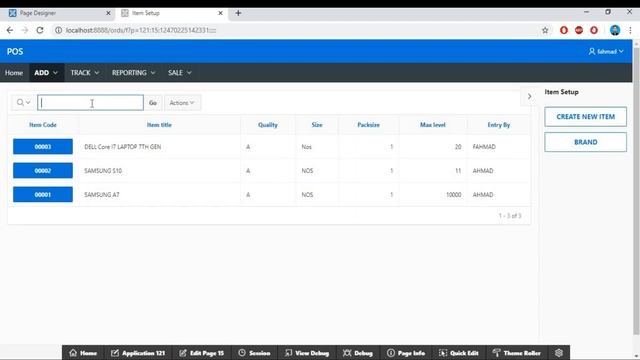Sort by Entry By column header
The width and height of the screenshot is (640, 360).
[x=498, y=125]
